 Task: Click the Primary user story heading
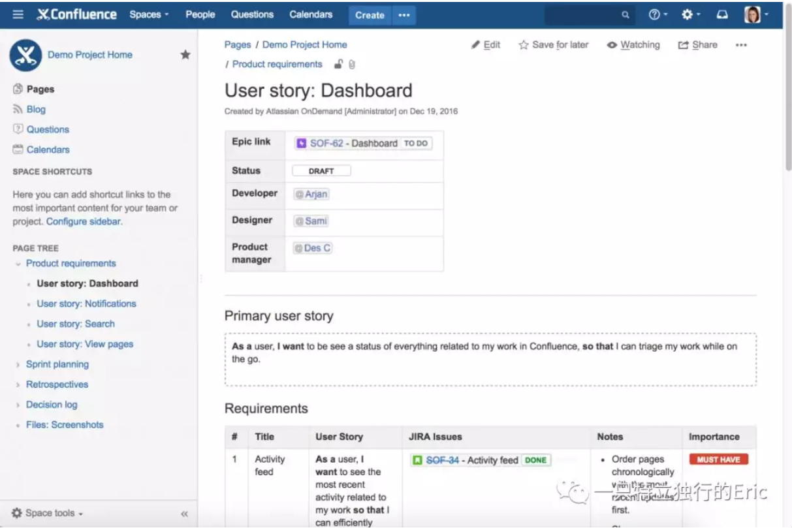click(279, 316)
